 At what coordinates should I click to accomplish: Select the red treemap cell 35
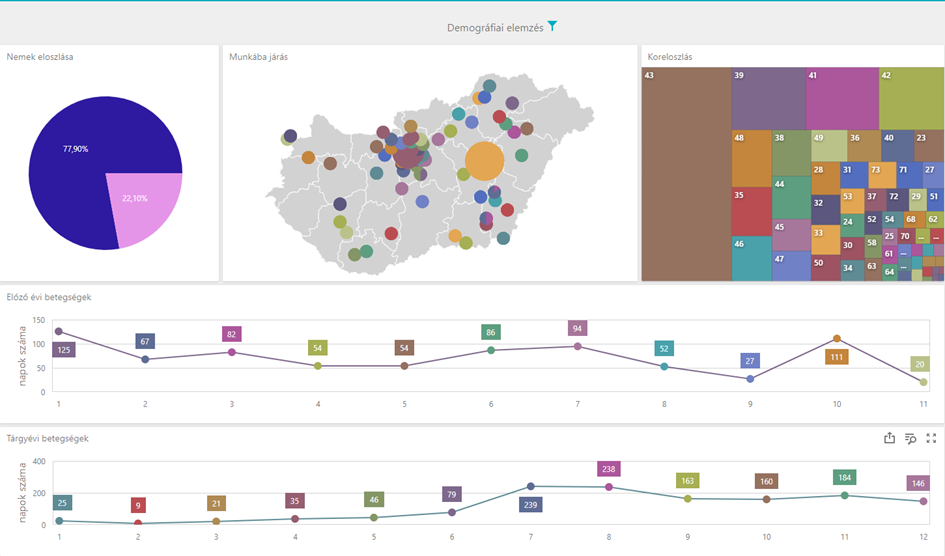[752, 211]
